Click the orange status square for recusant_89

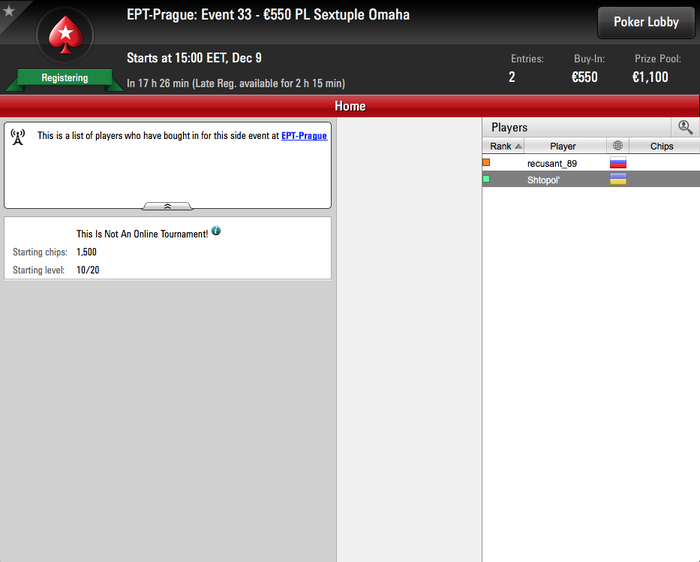486,162
